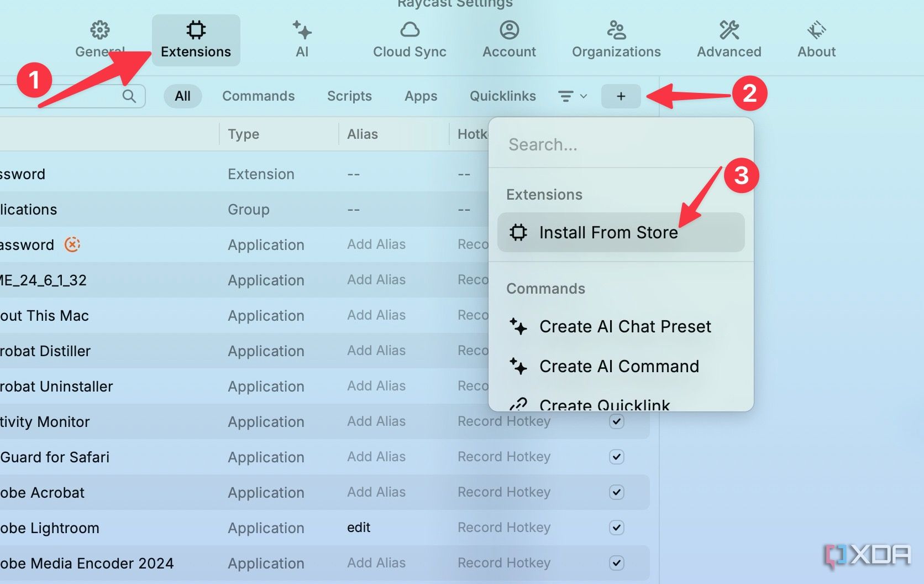
Task: Filter list by Scripts
Action: (x=349, y=96)
